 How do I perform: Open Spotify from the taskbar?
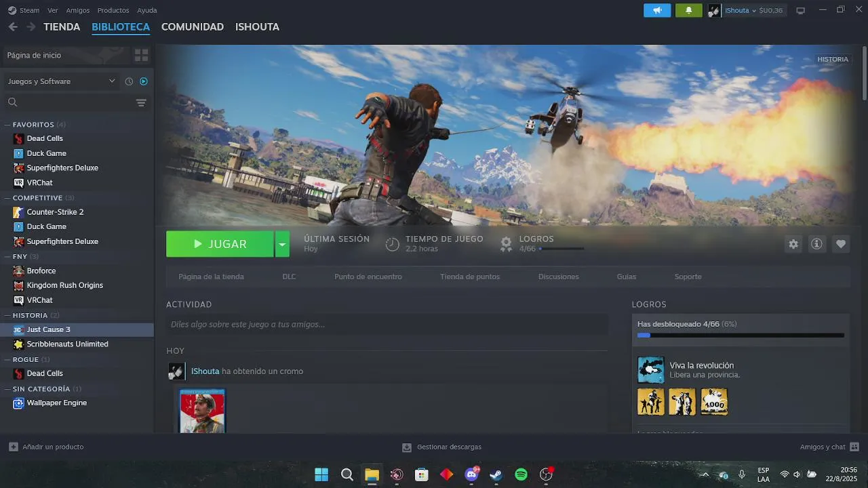point(521,474)
